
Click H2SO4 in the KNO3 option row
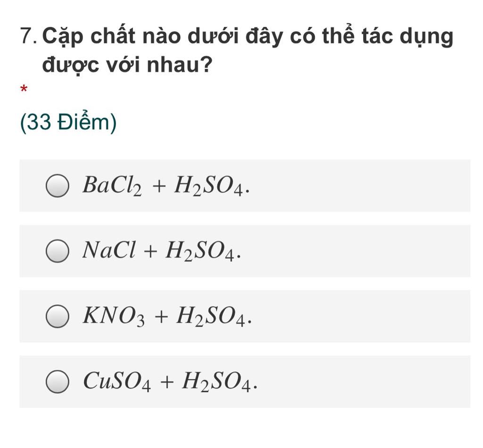point(211,317)
